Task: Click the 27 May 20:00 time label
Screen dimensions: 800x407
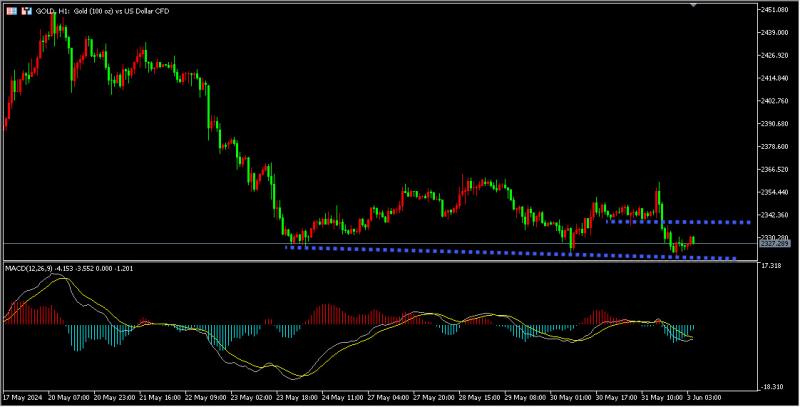Action: point(434,397)
